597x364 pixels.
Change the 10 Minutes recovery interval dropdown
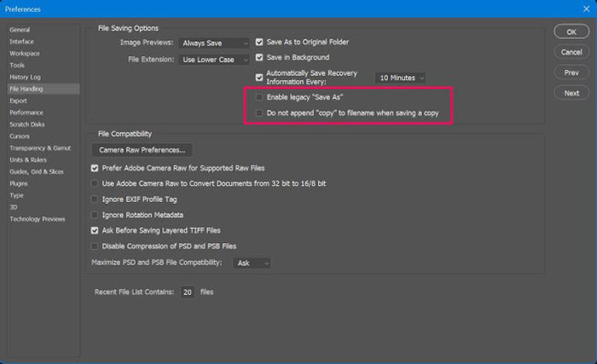tap(400, 78)
